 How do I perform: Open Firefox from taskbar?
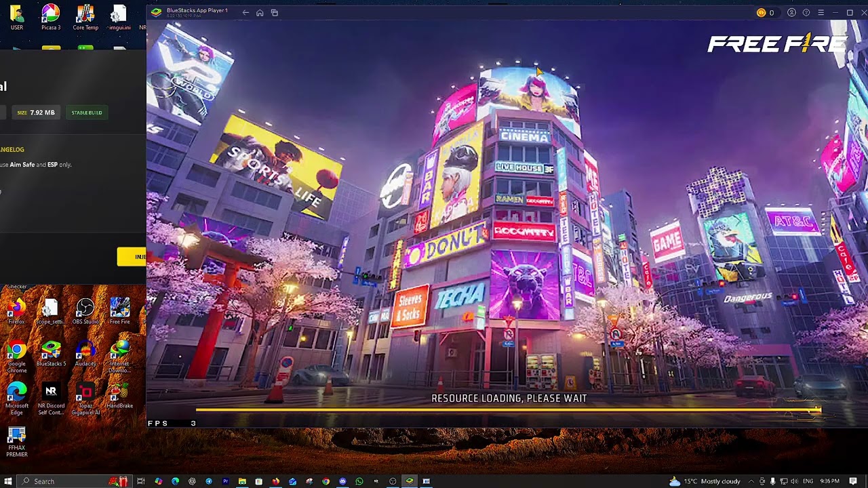[275, 481]
